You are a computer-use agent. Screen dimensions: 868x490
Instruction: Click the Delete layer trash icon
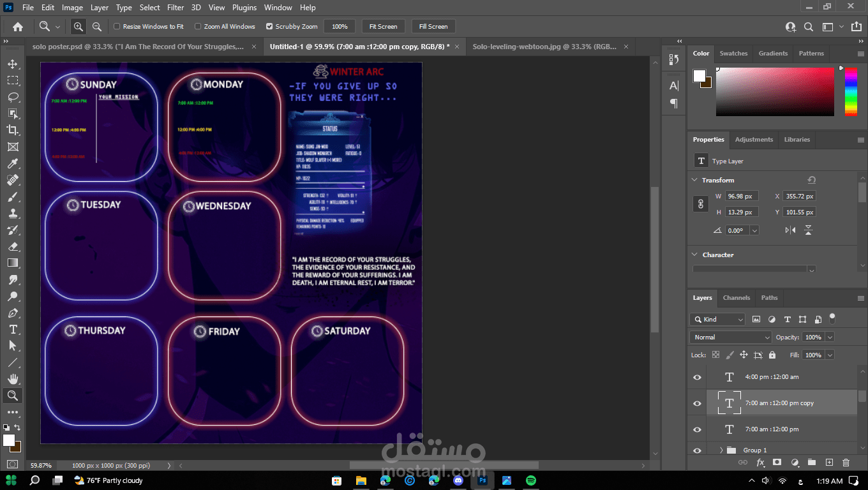point(846,463)
